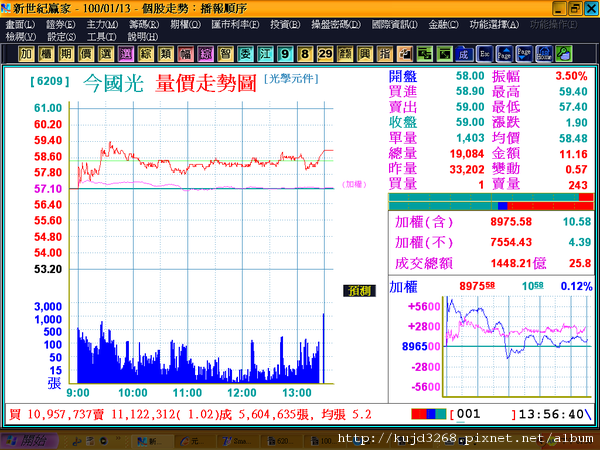Click the yellow 加 toolbar icon
This screenshot has height=450, width=600.
(x=26, y=54)
